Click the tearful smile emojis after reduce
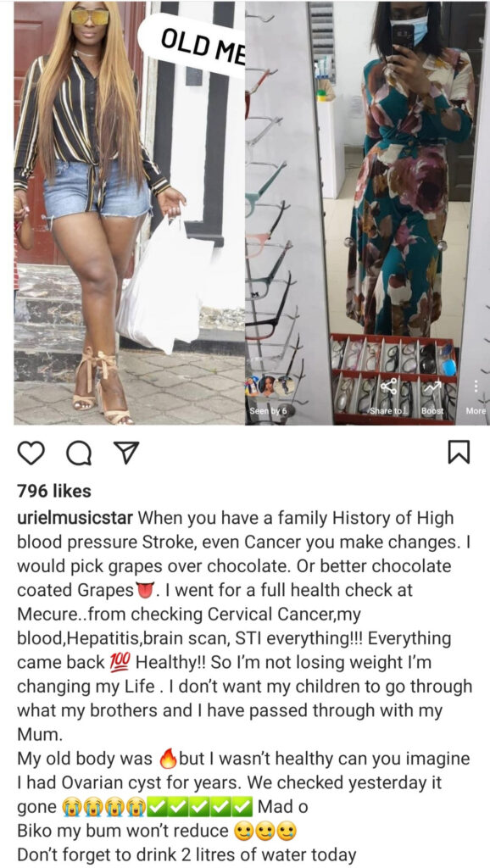 click(x=265, y=831)
